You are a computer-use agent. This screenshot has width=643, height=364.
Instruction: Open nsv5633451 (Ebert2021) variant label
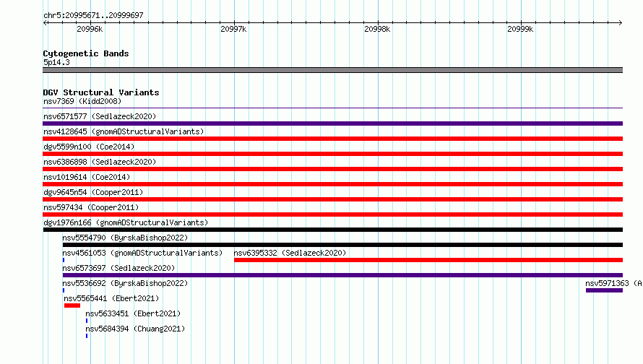tap(133, 313)
